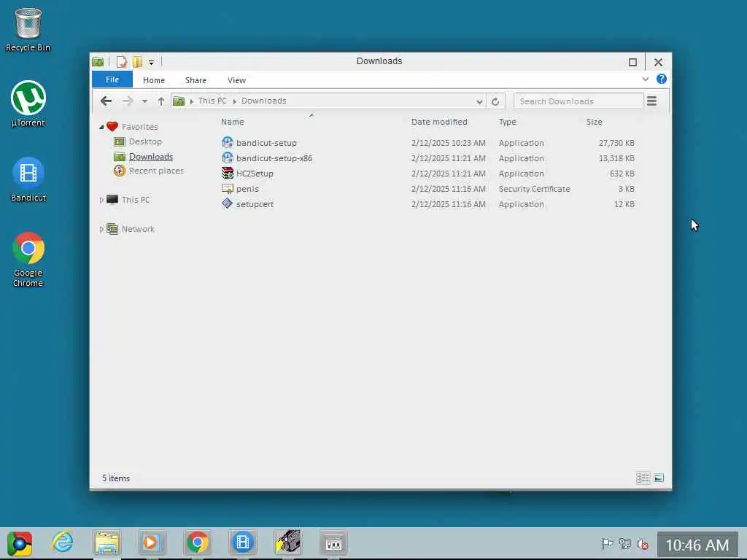This screenshot has width=747, height=560.
Task: Open File Explorer taskbar icon
Action: click(x=107, y=542)
